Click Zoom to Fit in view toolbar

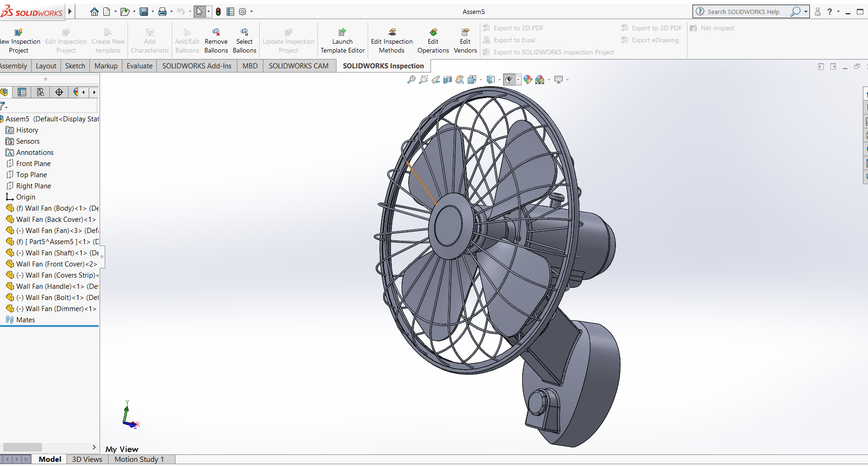(411, 80)
